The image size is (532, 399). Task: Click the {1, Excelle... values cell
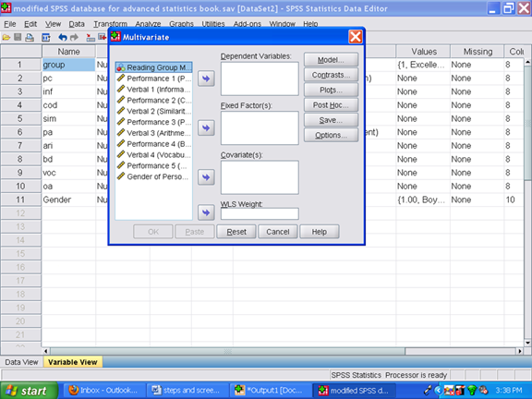pos(423,65)
